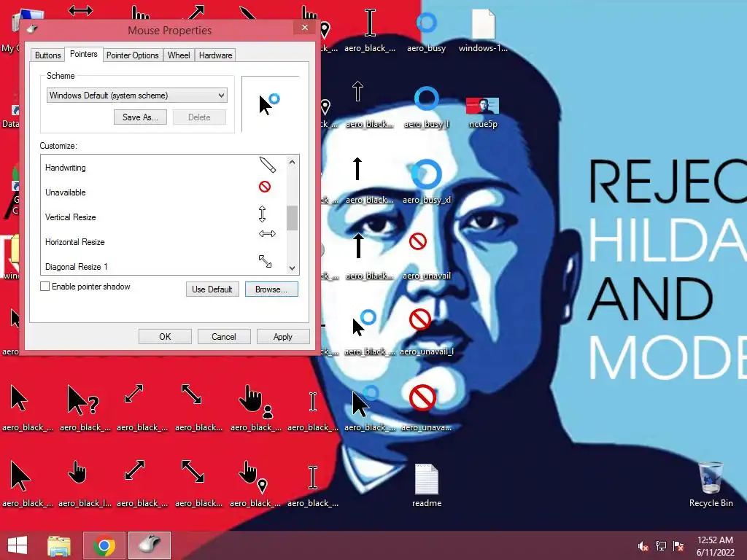Switch to the Buttons tab

click(x=47, y=55)
